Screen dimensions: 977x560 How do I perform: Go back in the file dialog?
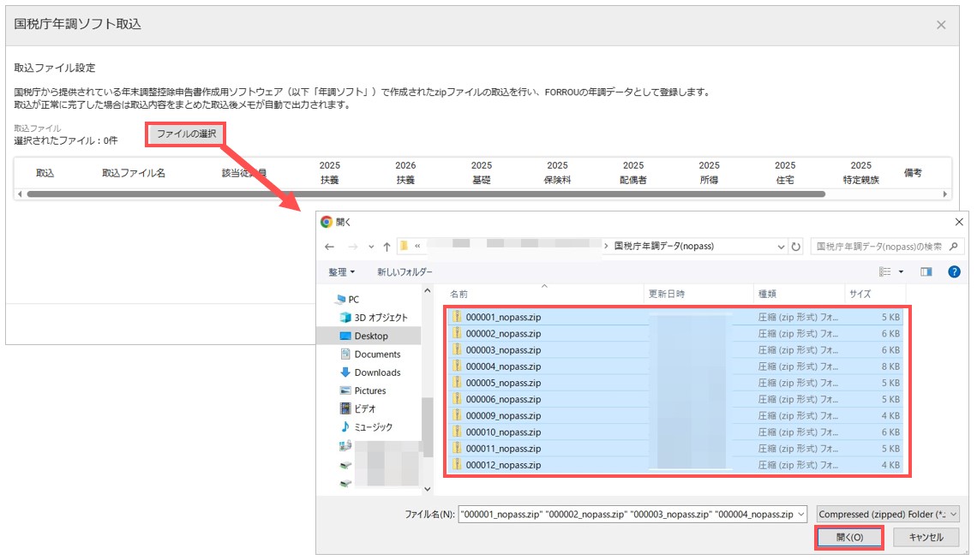[330, 247]
